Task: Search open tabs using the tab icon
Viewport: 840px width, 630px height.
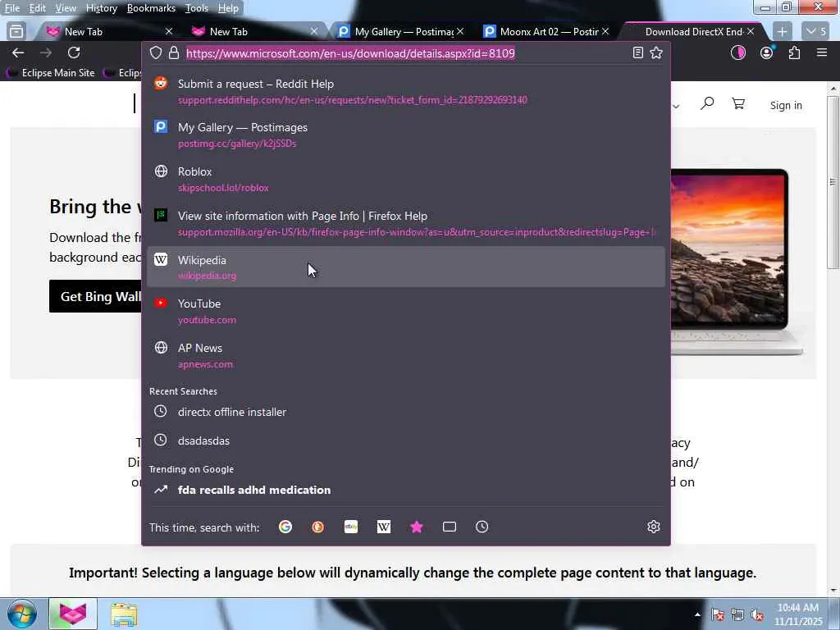Action: point(450,527)
